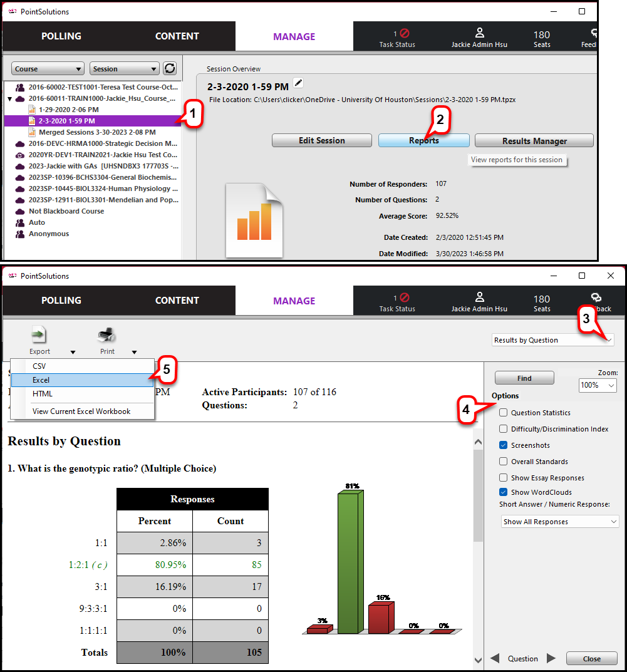Select session 2-3-2020 1-59 PM in tree
The width and height of the screenshot is (627, 672).
93,121
